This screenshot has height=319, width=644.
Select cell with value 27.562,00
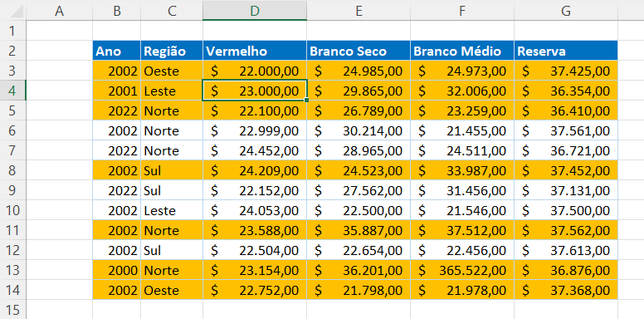tap(359, 190)
